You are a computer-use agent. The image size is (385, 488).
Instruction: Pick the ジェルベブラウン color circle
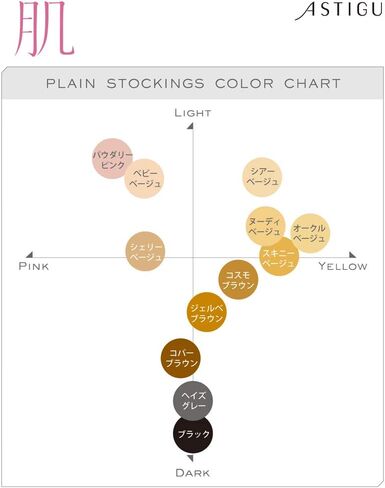tap(207, 312)
